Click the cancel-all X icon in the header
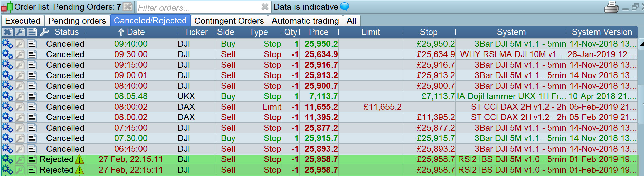This screenshot has width=644, height=176. point(7,32)
